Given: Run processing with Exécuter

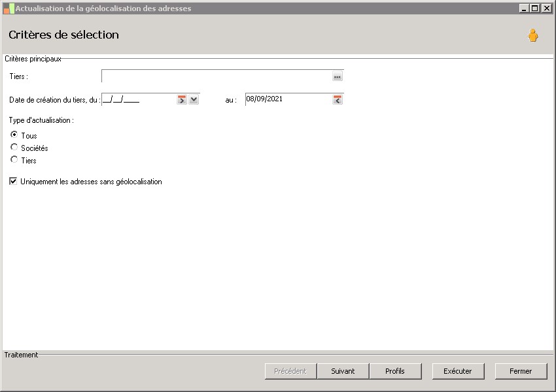Looking at the screenshot, I should click(x=458, y=371).
